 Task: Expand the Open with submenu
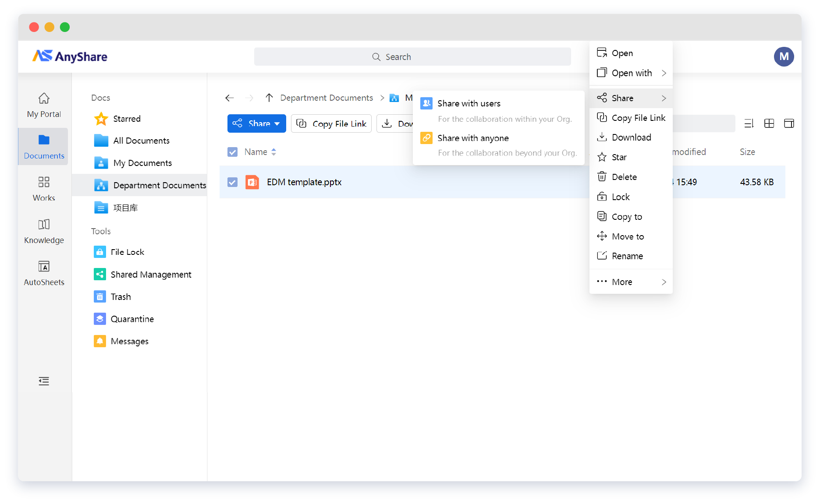(631, 73)
